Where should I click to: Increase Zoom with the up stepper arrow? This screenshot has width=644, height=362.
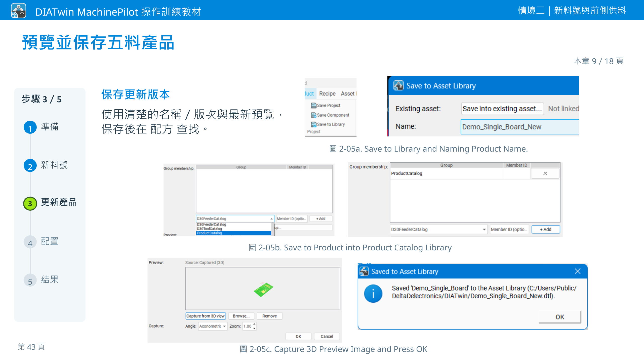(254, 324)
